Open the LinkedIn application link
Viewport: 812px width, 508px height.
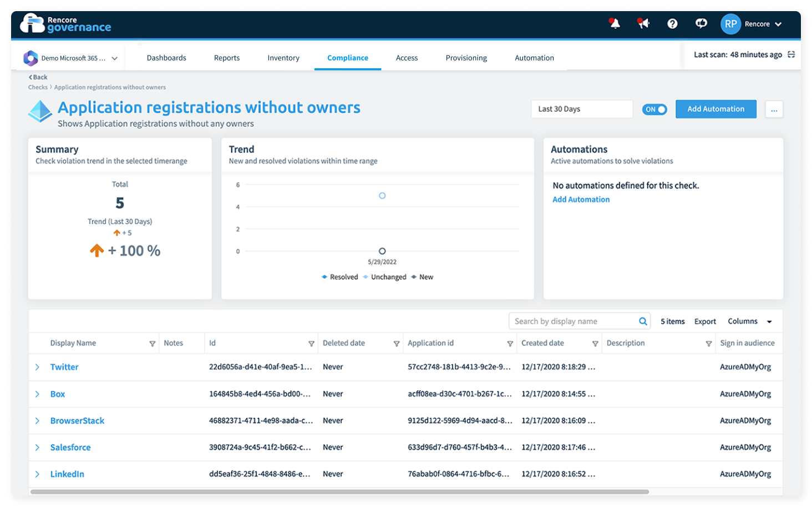pos(67,474)
